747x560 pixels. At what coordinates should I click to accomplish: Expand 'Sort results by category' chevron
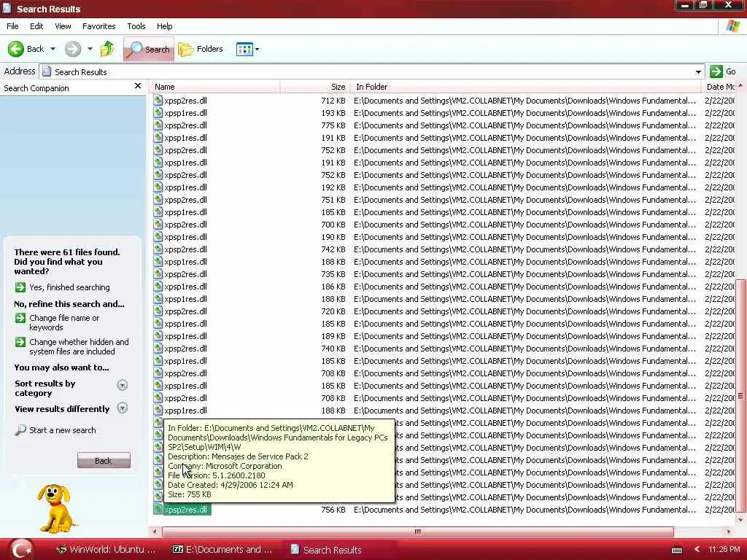[x=123, y=385]
